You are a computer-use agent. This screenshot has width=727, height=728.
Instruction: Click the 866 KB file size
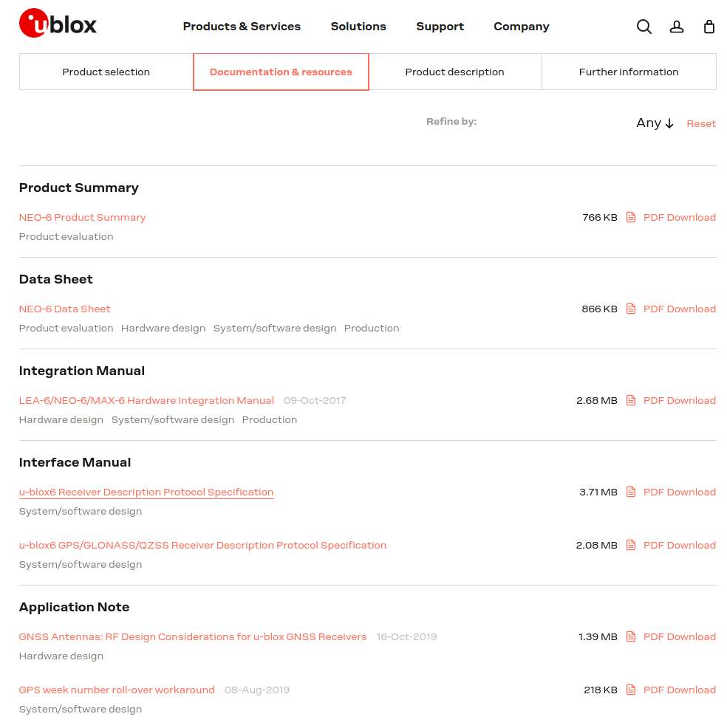click(x=599, y=309)
